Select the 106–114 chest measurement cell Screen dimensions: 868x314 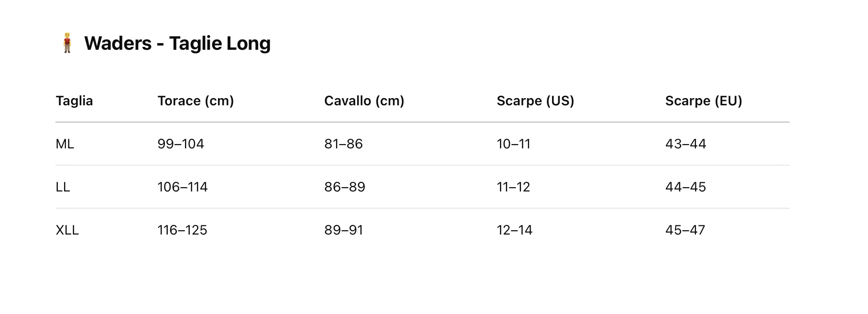(183, 187)
